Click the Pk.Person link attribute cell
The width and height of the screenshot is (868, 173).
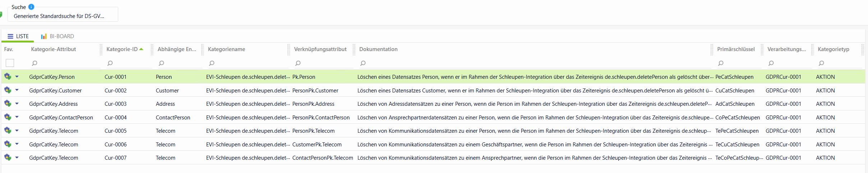304,77
